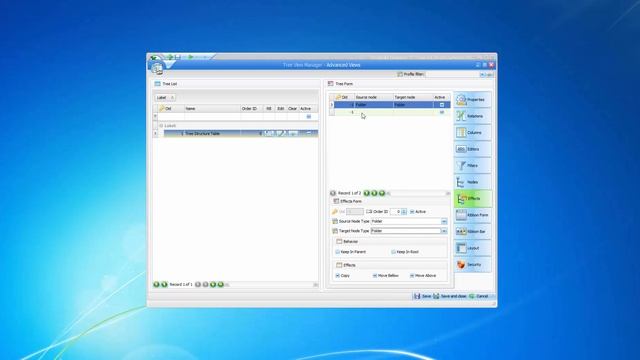The image size is (640, 360).
Task: Select the Tree Structure Table row
Action: coord(240,133)
